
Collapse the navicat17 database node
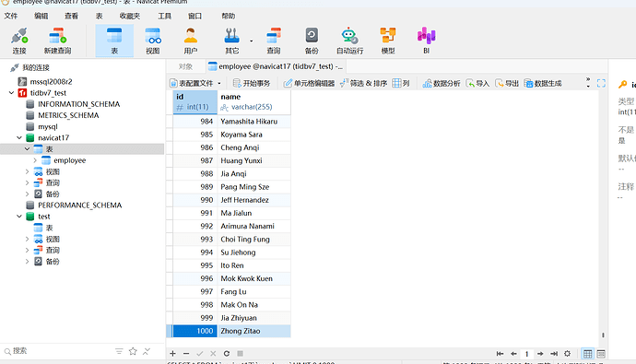pos(19,138)
